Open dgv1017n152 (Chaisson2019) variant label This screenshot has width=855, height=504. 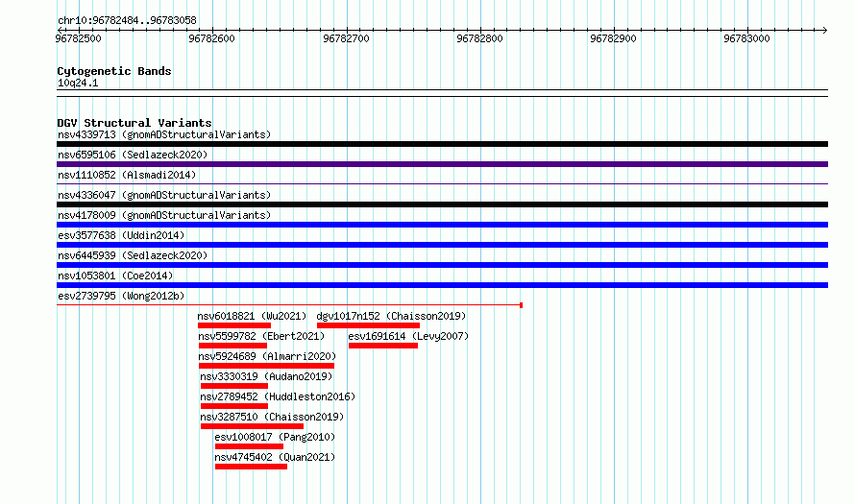[392, 316]
